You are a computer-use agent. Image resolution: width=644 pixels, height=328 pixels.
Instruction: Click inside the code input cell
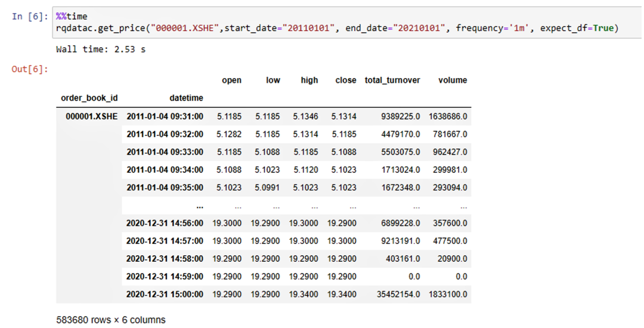pos(348,23)
